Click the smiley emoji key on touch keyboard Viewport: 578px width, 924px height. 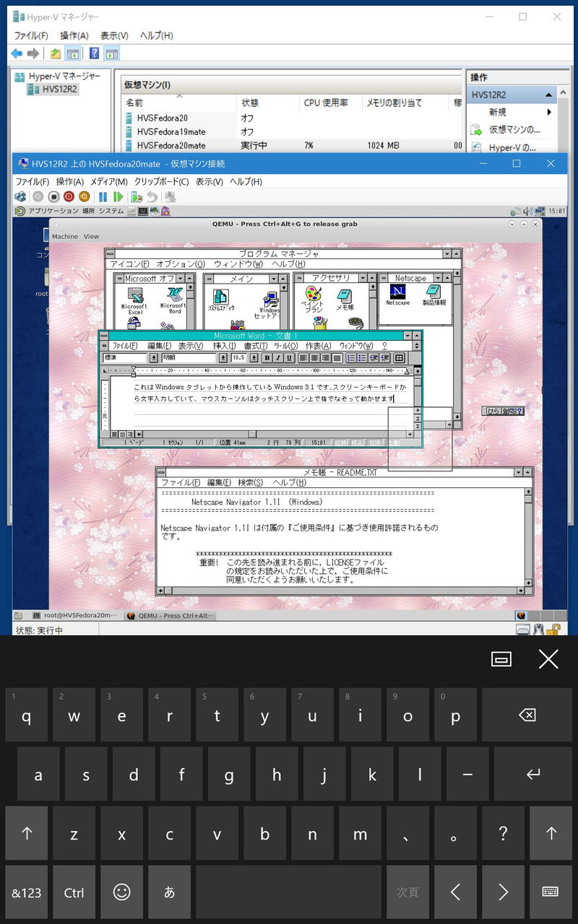coord(122,892)
